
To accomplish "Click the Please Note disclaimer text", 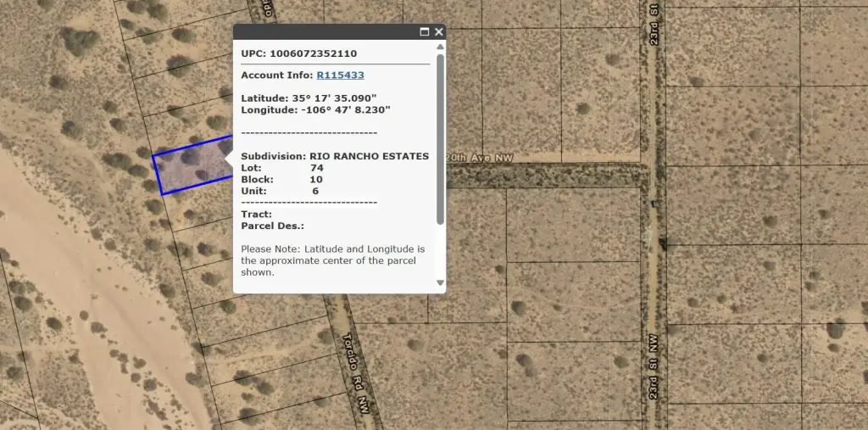I will click(332, 260).
